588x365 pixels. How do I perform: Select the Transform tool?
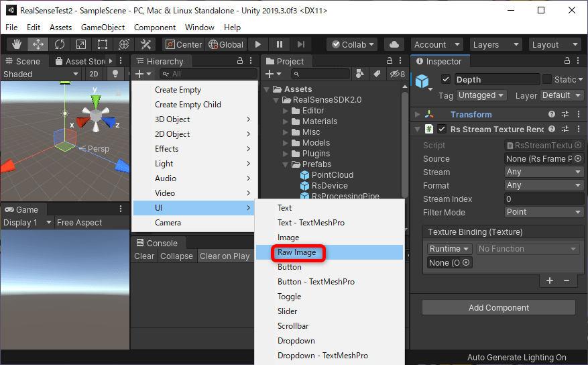tap(124, 45)
